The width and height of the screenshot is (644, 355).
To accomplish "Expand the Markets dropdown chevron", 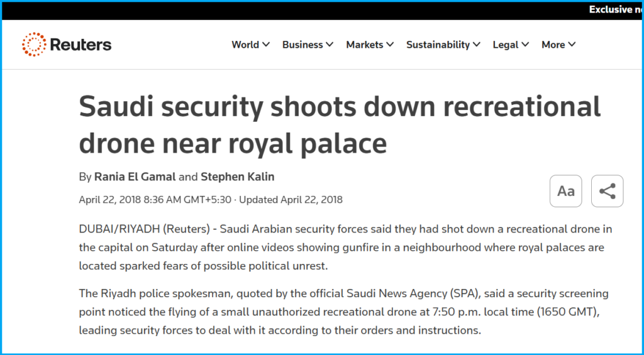I will pyautogui.click(x=390, y=45).
